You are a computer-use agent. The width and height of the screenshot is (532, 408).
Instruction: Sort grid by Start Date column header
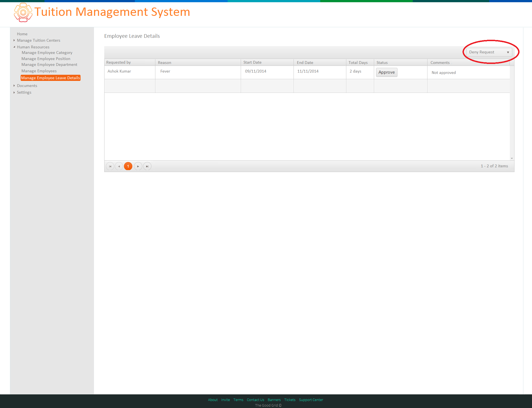(x=252, y=62)
